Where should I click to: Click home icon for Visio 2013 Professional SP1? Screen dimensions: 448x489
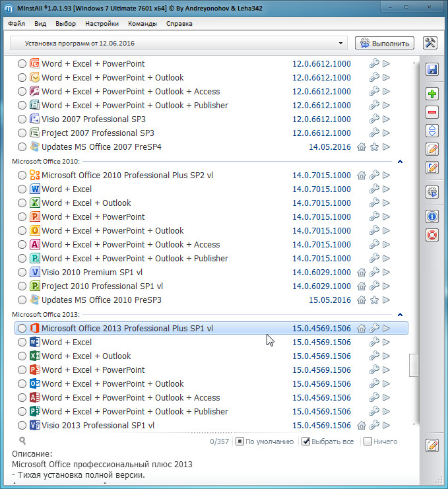point(362,425)
